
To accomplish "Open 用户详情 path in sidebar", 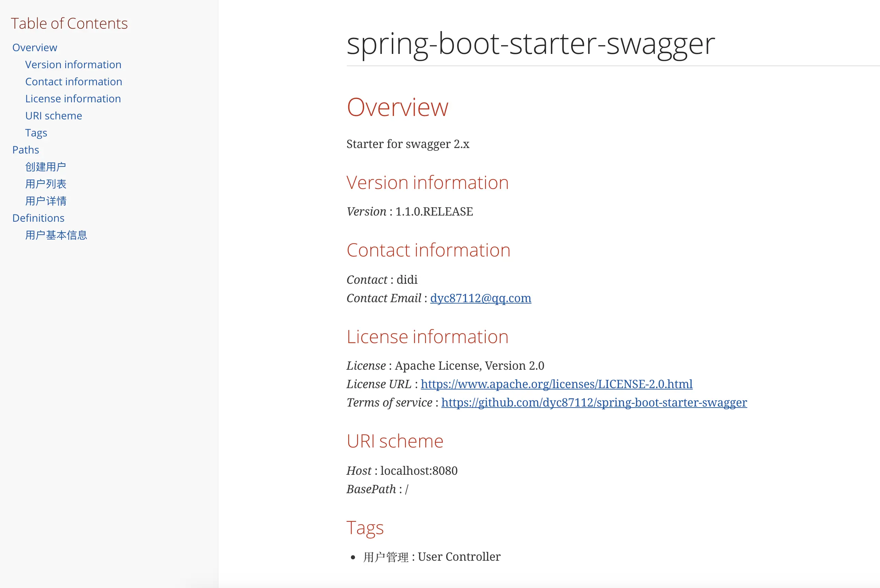I will tap(45, 201).
